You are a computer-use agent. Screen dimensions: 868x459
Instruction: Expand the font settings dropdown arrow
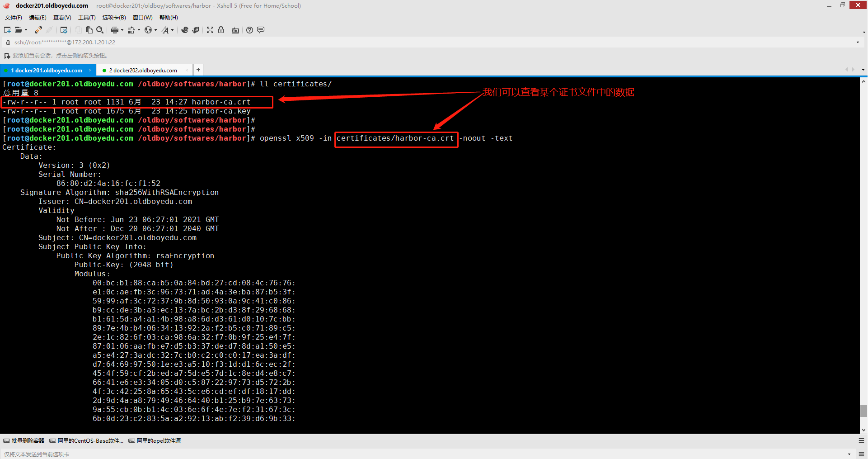[172, 30]
